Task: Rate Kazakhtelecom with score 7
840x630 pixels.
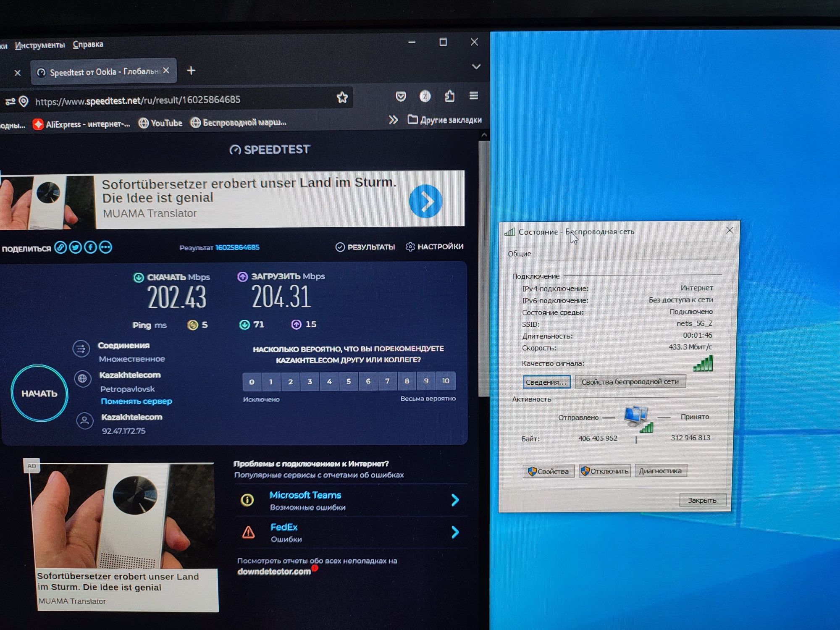Action: (387, 381)
